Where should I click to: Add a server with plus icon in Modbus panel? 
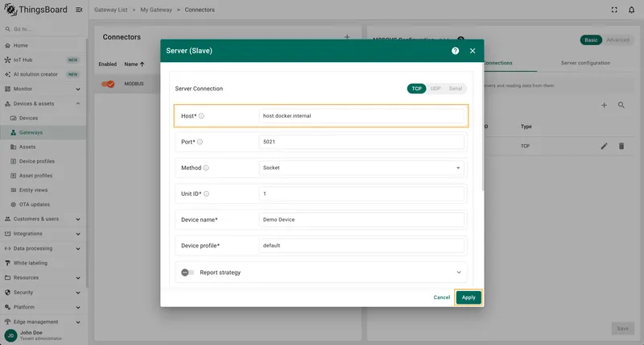(605, 106)
